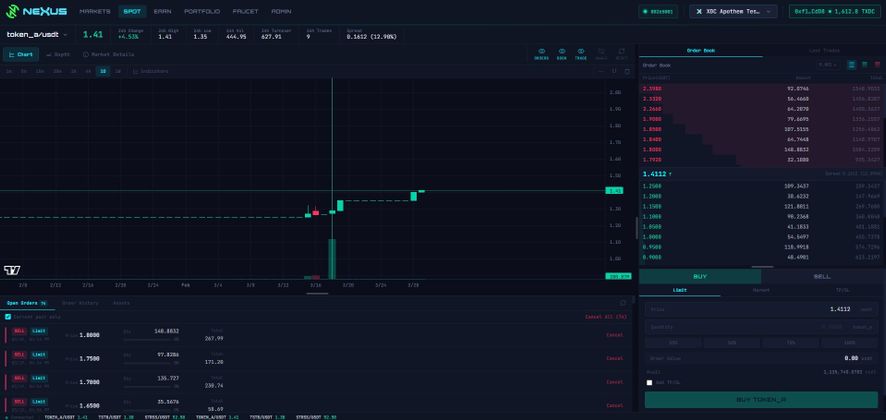Open the Market Details tab

pyautogui.click(x=108, y=55)
